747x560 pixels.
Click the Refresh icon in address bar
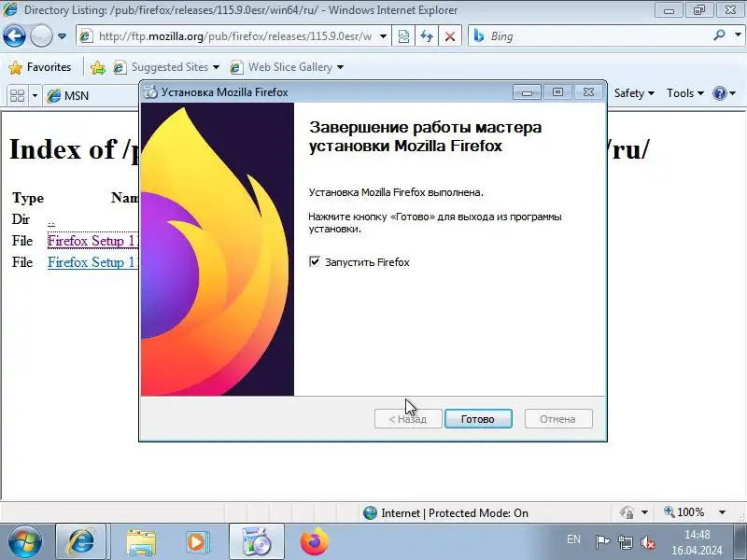[427, 36]
